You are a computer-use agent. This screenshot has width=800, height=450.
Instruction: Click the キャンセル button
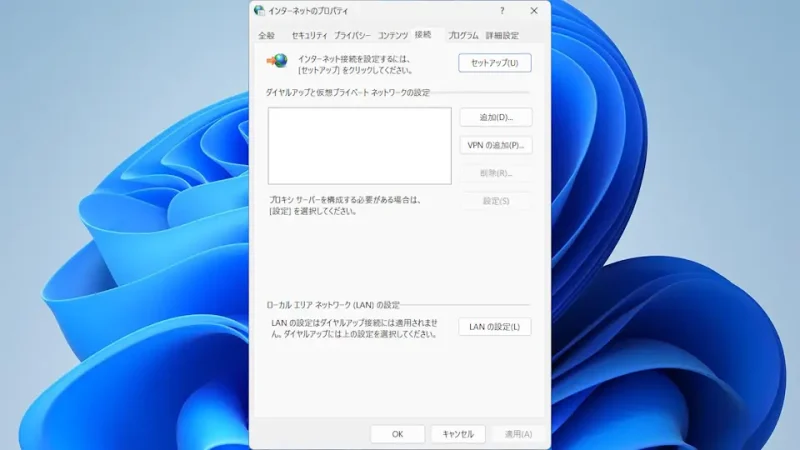pos(458,434)
